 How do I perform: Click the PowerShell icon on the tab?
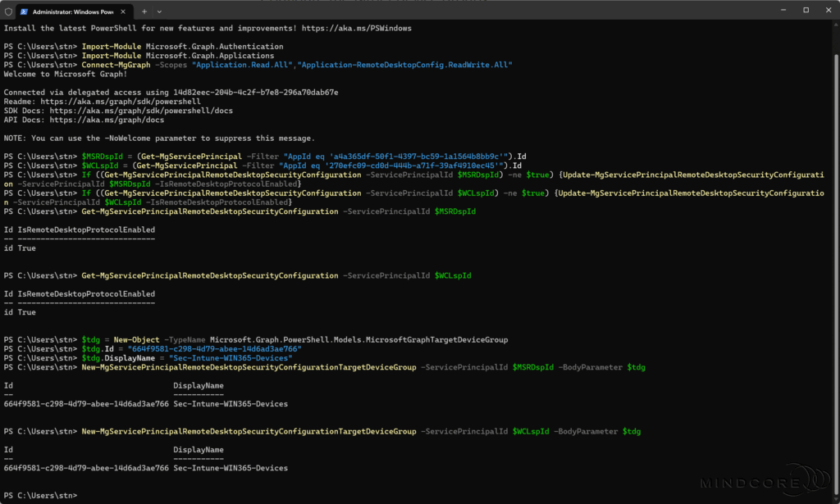pyautogui.click(x=24, y=11)
